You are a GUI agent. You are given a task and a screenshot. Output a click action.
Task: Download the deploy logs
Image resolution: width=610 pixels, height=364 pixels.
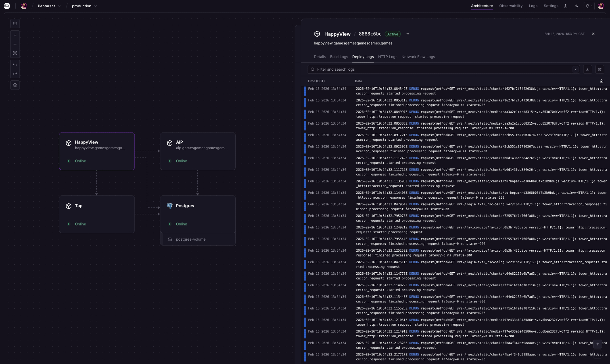587,69
